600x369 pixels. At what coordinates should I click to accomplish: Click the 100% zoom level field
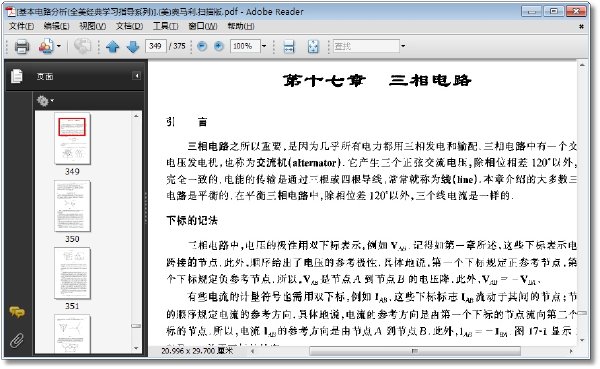[245, 46]
